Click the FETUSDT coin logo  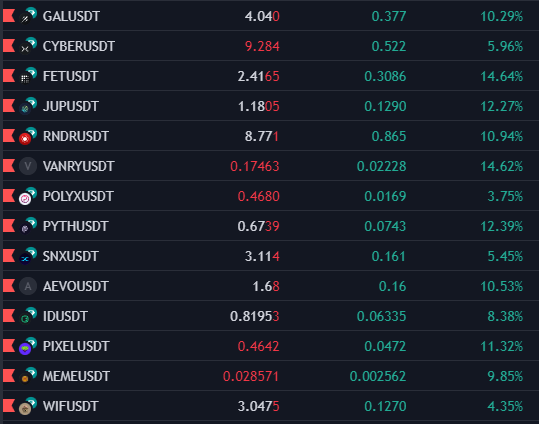pyautogui.click(x=28, y=76)
